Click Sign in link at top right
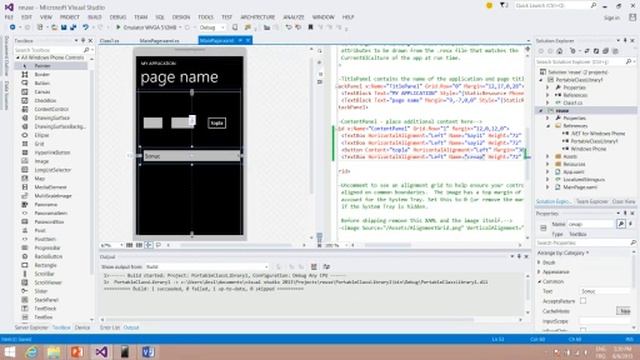The image size is (640, 360). 611,18
